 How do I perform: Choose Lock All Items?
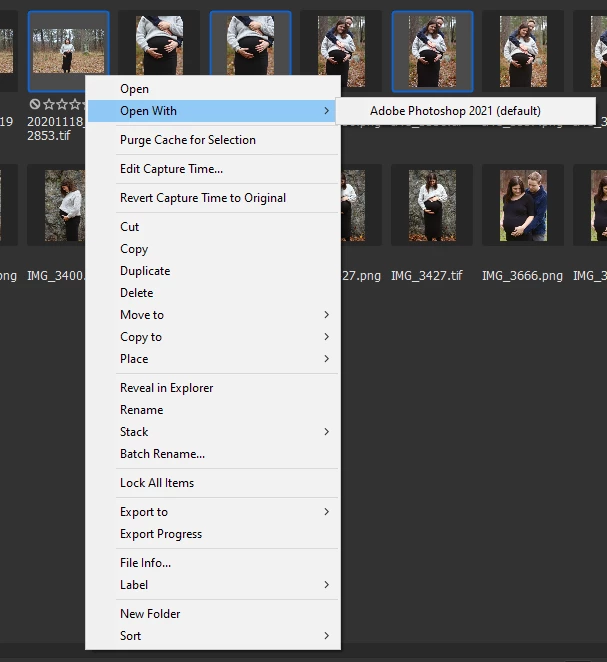(x=213, y=483)
